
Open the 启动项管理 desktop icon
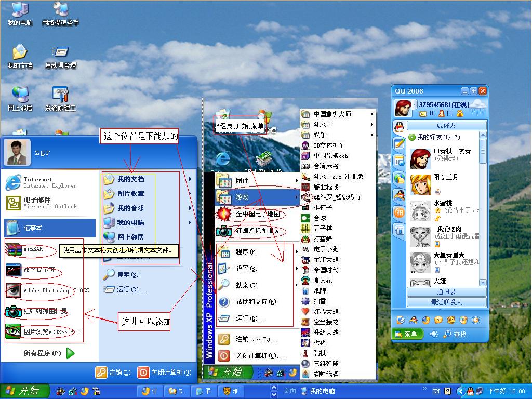pos(60,56)
